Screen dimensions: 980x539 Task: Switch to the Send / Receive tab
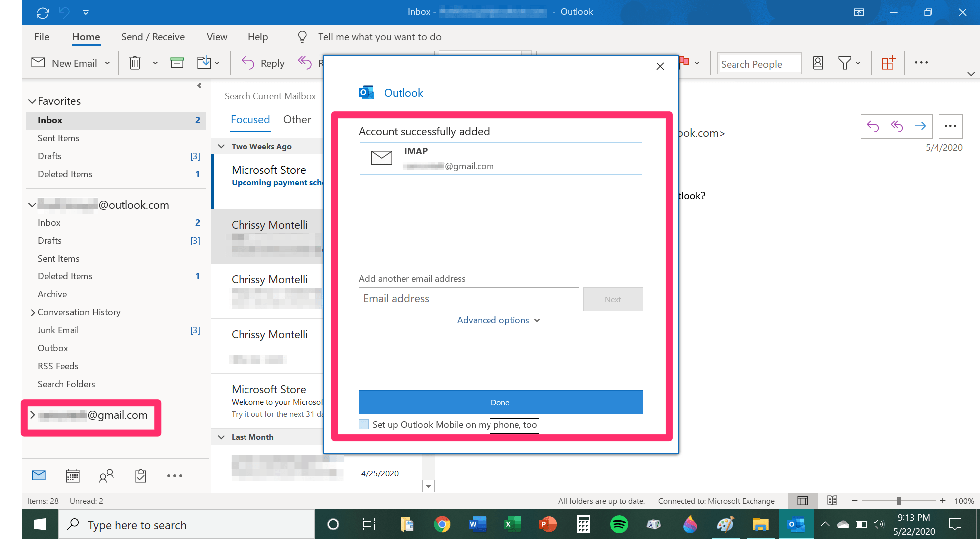pos(153,37)
